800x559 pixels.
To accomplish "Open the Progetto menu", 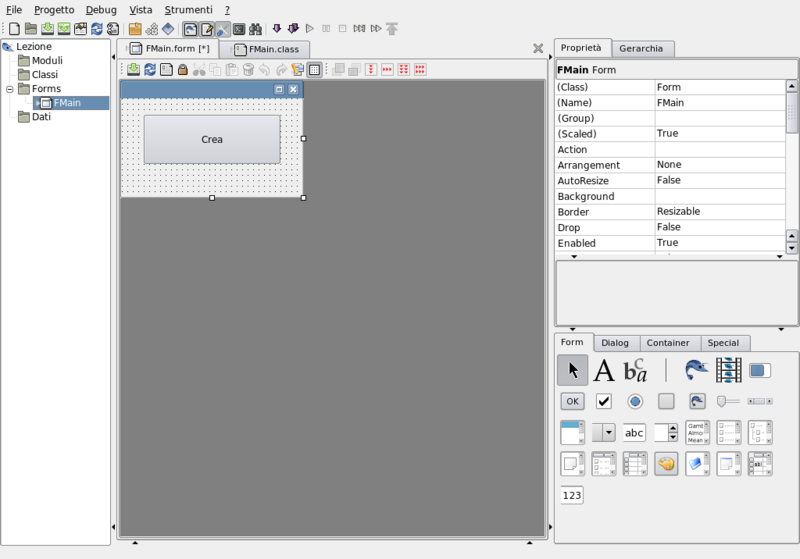I will point(54,10).
